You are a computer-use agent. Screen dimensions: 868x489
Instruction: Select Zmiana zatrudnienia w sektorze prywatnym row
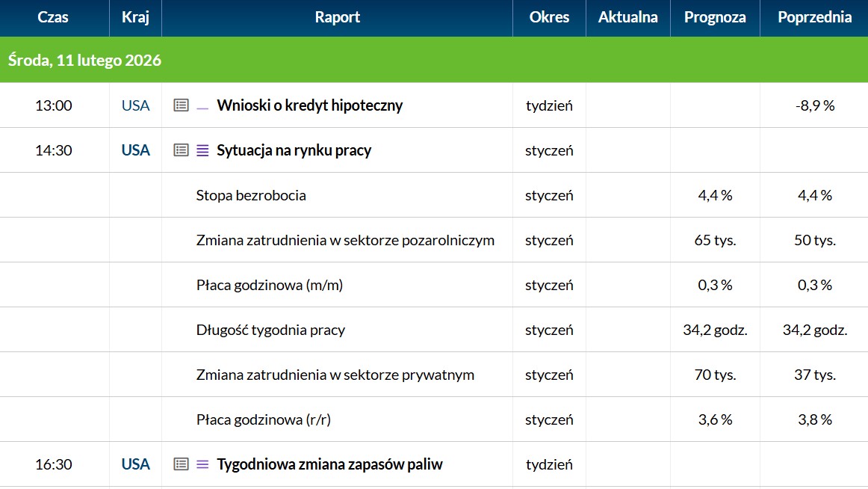(x=335, y=375)
